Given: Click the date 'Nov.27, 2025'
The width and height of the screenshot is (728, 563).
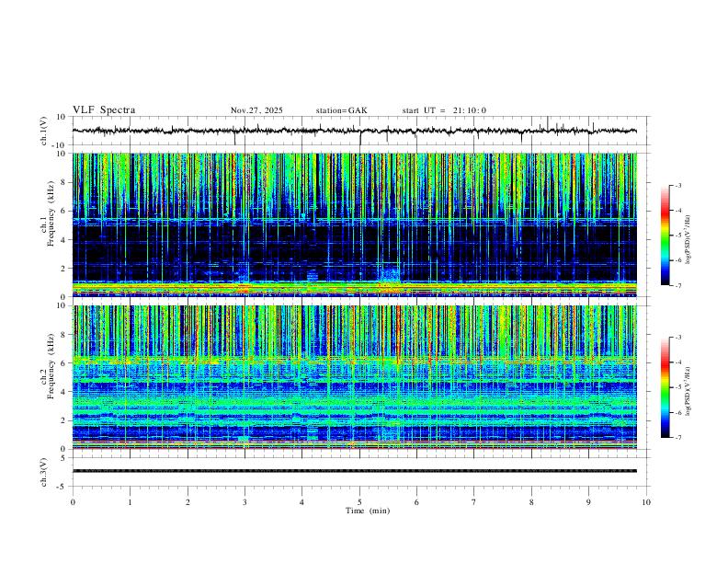Looking at the screenshot, I should tap(256, 110).
